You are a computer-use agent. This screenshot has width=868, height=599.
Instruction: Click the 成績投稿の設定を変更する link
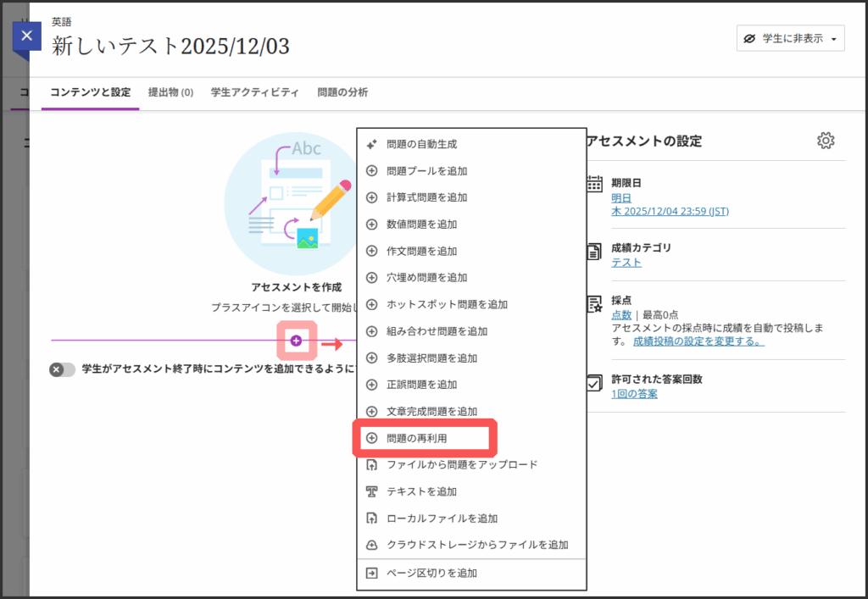[x=698, y=341]
